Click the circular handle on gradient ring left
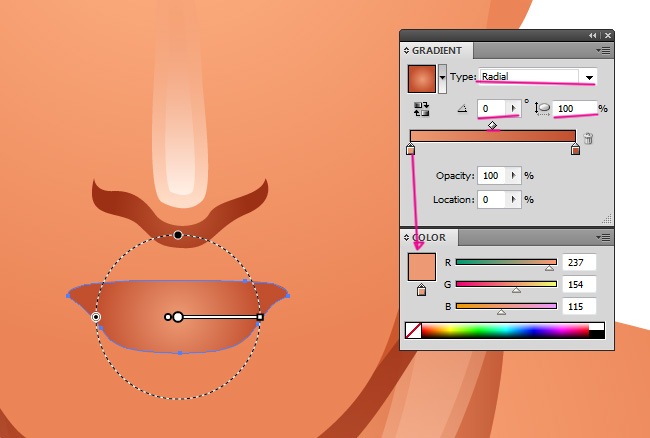 pos(96,317)
